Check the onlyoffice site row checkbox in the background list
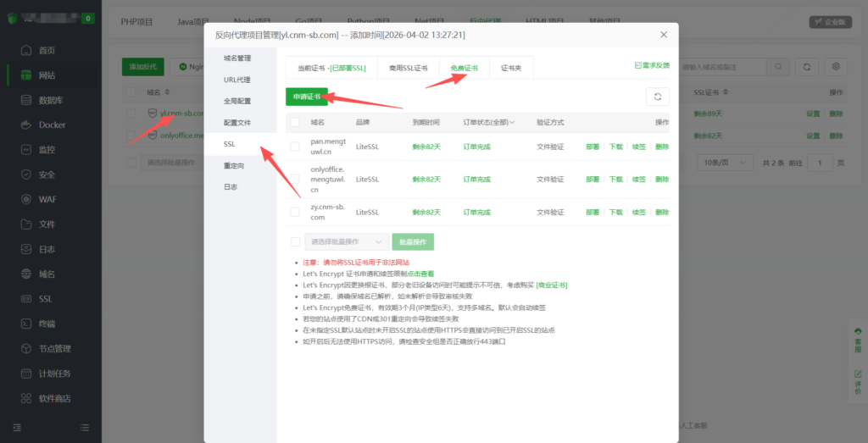Image resolution: width=868 pixels, height=443 pixels. pyautogui.click(x=131, y=136)
